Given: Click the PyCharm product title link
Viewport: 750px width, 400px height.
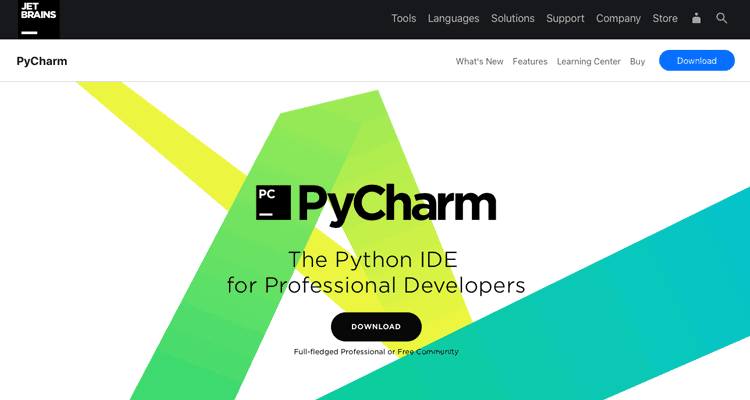Looking at the screenshot, I should (42, 61).
